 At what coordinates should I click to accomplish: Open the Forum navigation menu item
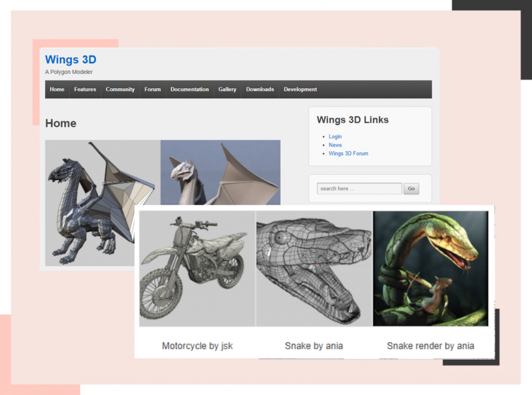click(152, 89)
